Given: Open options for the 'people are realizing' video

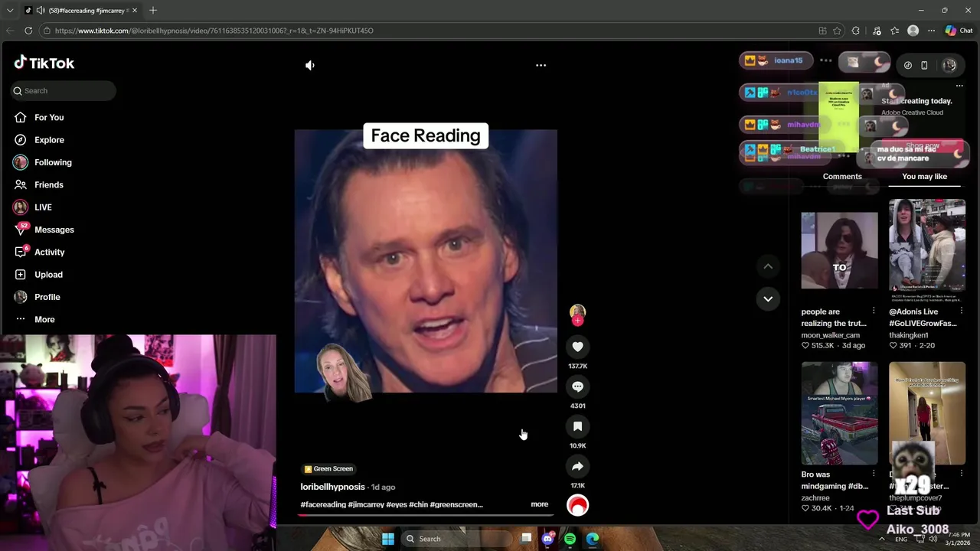Looking at the screenshot, I should click(x=874, y=311).
